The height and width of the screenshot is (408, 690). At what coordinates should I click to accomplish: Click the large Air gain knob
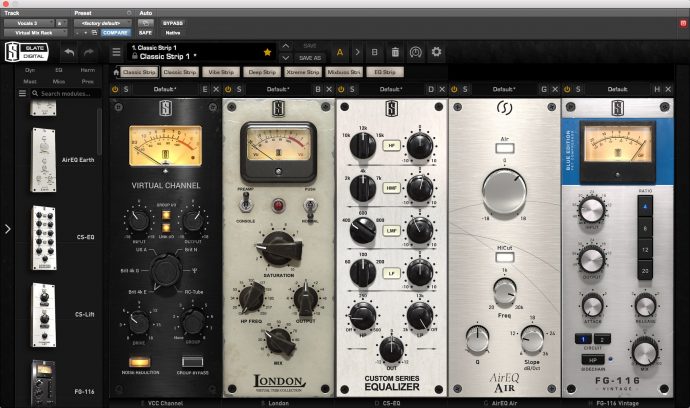click(x=504, y=191)
